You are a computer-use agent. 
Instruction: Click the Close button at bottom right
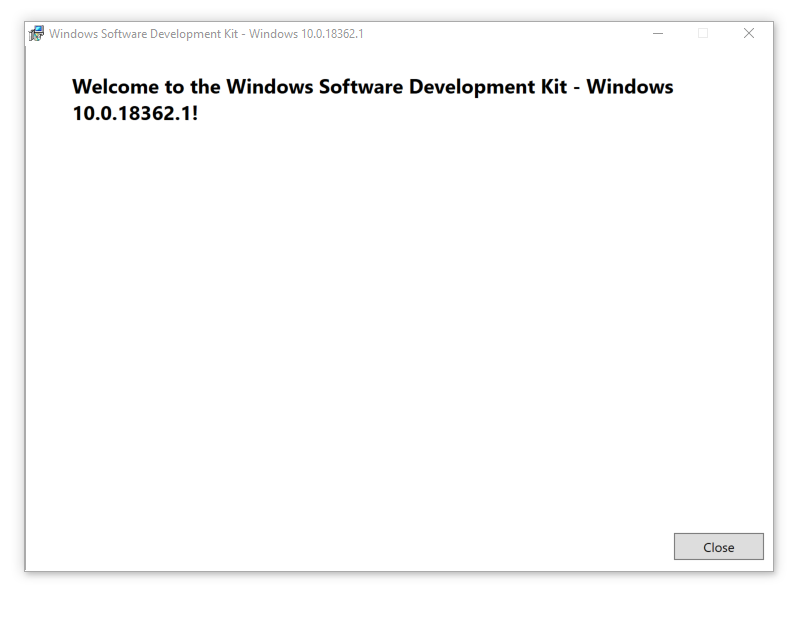click(718, 547)
